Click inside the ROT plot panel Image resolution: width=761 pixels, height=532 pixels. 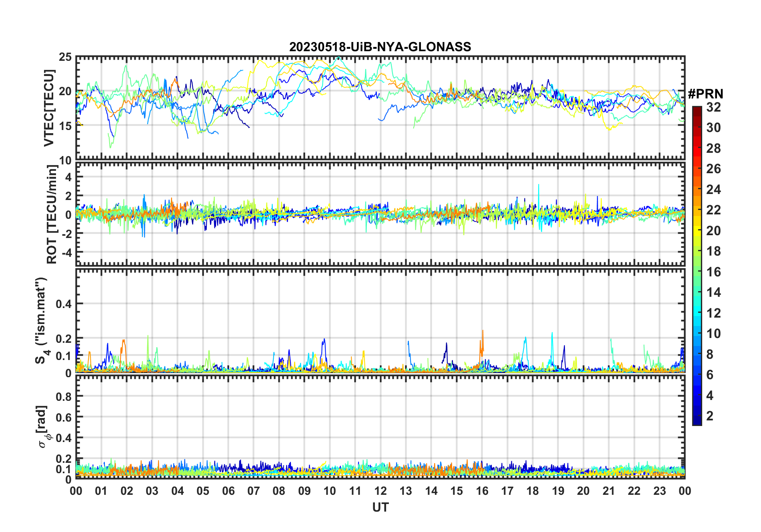[380, 214]
